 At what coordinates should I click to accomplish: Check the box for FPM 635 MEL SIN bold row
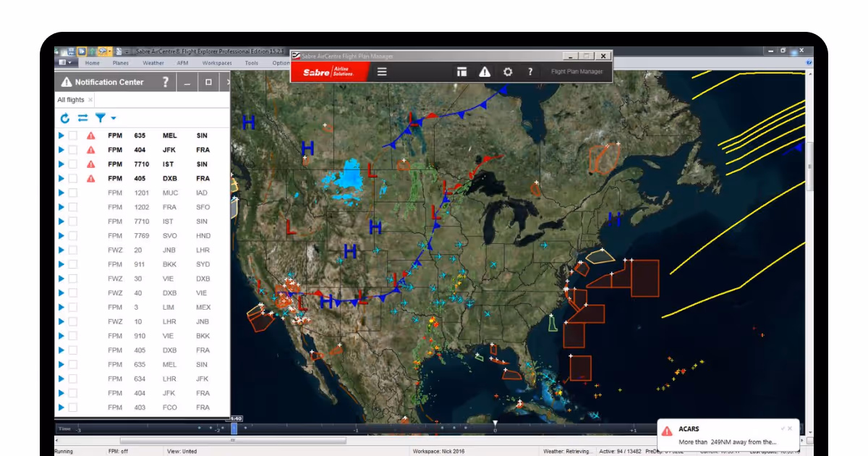73,135
